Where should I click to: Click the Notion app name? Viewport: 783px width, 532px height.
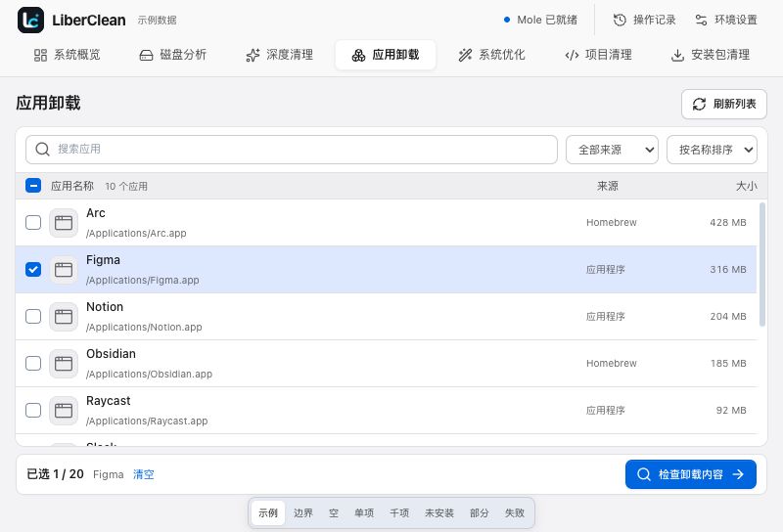point(105,307)
